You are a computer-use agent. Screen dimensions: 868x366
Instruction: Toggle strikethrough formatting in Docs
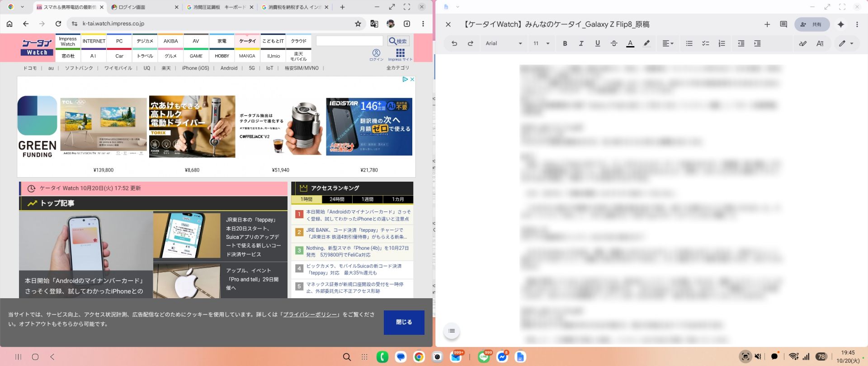613,43
